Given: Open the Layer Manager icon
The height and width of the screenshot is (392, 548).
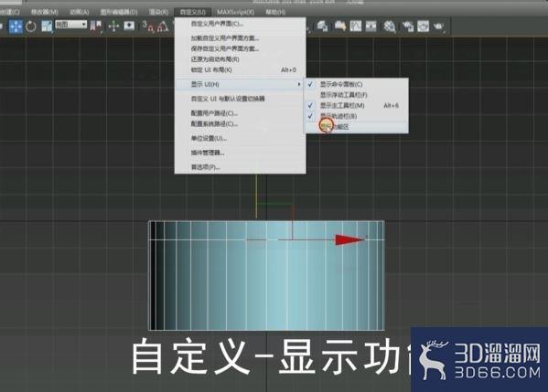Looking at the screenshot, I should [x=322, y=26].
